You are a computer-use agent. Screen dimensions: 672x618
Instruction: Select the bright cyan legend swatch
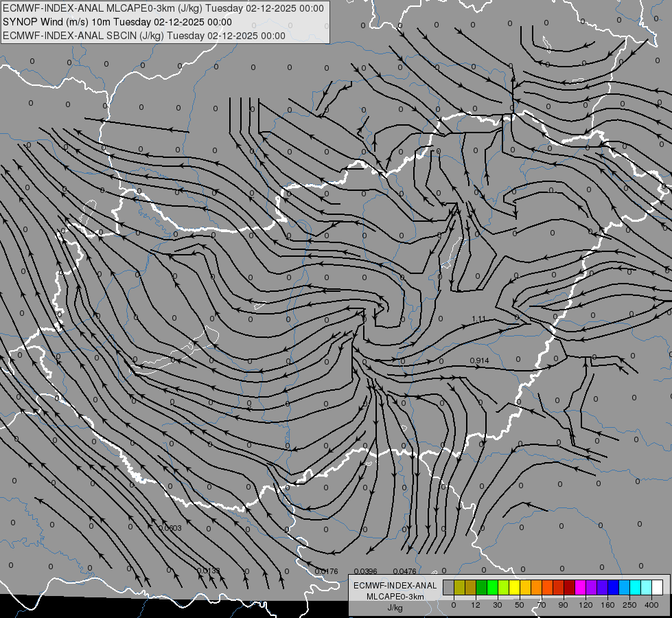click(x=636, y=587)
